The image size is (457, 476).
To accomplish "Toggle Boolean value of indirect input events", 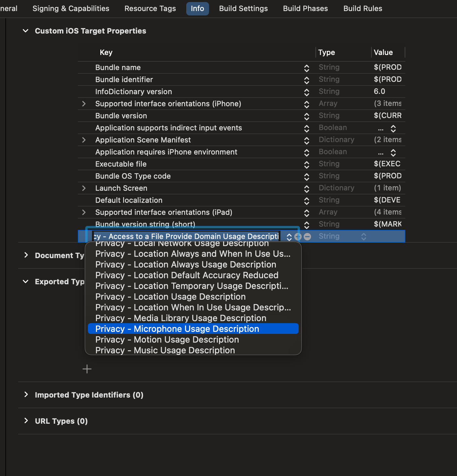I will tap(393, 128).
